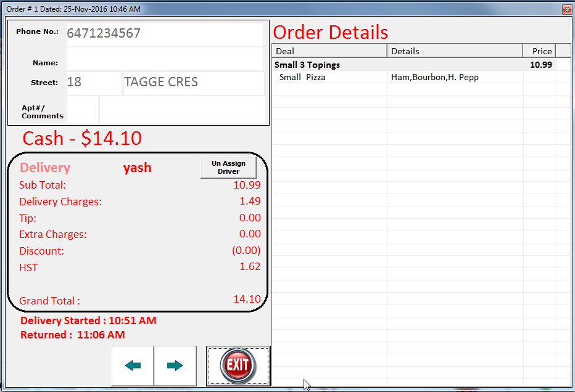This screenshot has width=575, height=392.
Task: Go to previous order with left arrow
Action: pos(133,365)
